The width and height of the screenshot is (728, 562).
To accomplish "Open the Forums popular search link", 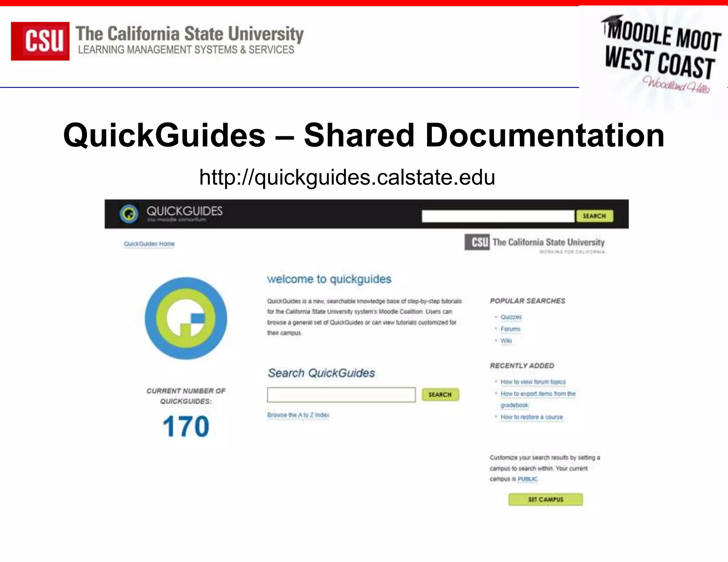I will 510,329.
